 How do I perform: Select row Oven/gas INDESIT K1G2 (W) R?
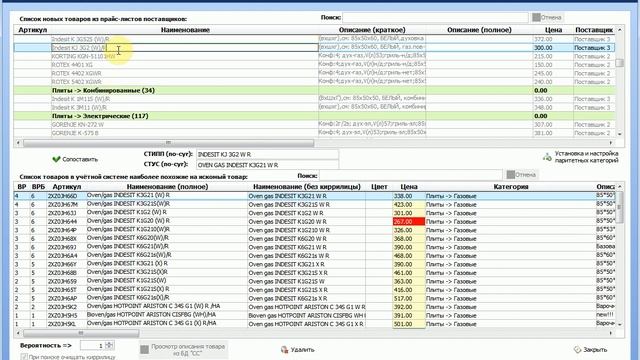point(314,213)
